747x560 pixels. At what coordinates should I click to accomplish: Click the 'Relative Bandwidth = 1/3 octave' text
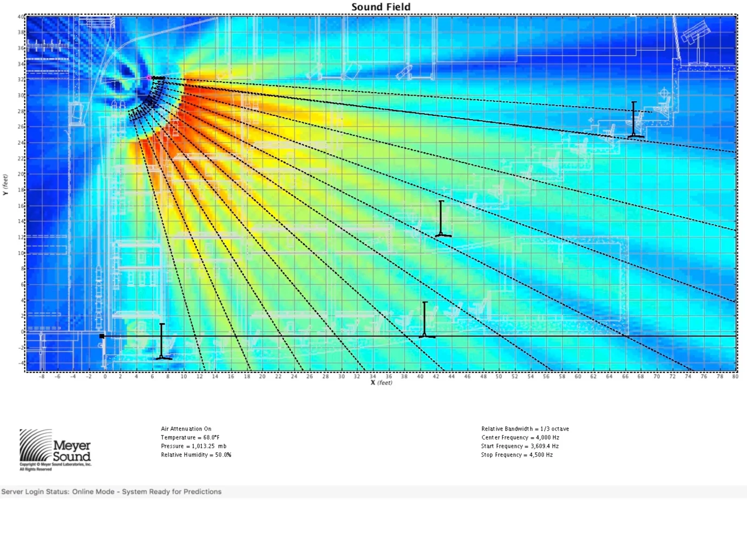click(x=525, y=429)
